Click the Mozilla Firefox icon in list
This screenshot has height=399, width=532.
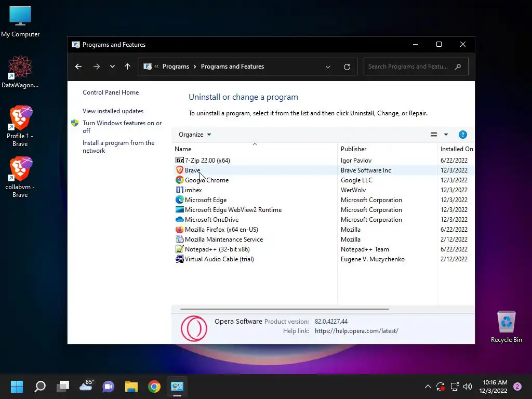tap(179, 229)
